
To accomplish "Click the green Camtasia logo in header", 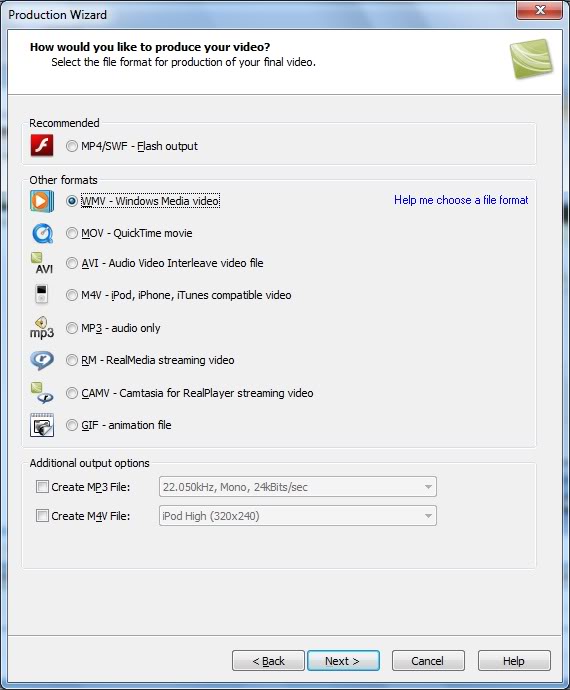I will [x=531, y=59].
